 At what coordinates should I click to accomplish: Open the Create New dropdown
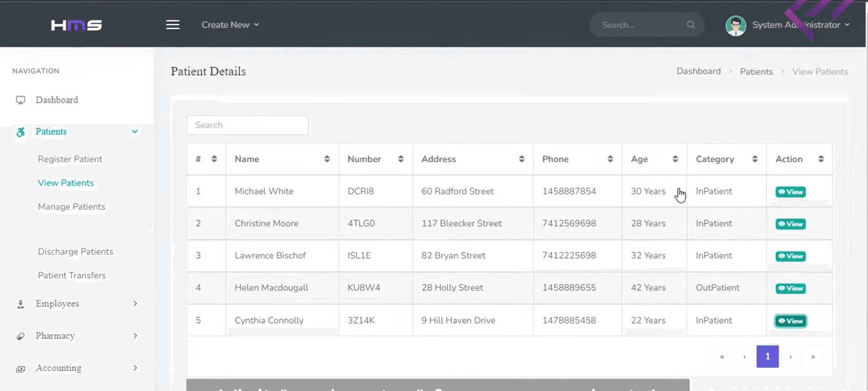coord(230,25)
